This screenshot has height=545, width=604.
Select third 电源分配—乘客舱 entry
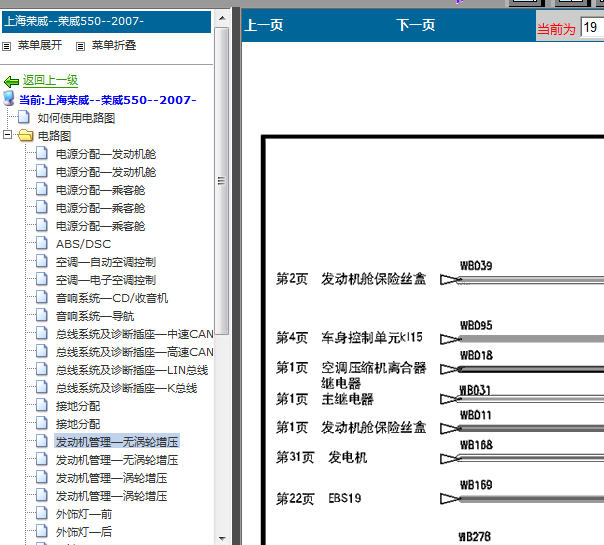click(100, 226)
